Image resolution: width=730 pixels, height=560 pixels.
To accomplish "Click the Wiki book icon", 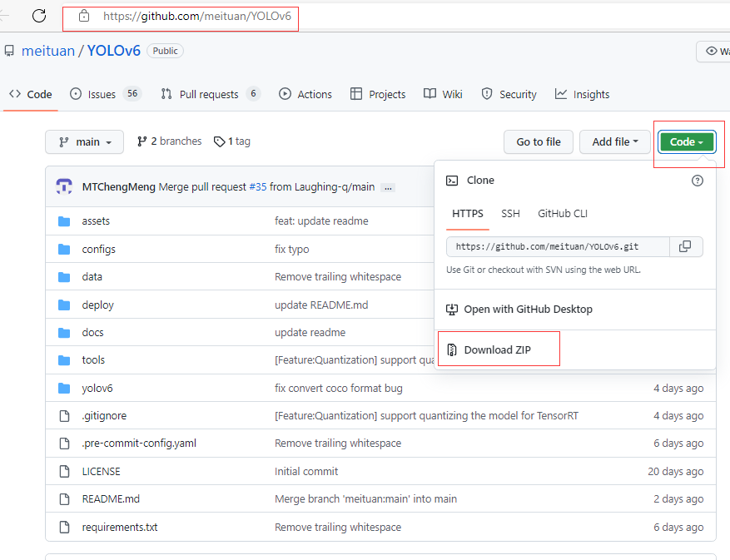I will (430, 94).
